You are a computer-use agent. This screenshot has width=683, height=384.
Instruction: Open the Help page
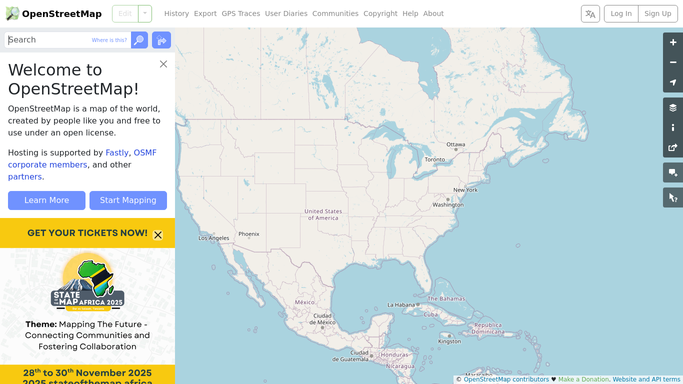tap(410, 13)
